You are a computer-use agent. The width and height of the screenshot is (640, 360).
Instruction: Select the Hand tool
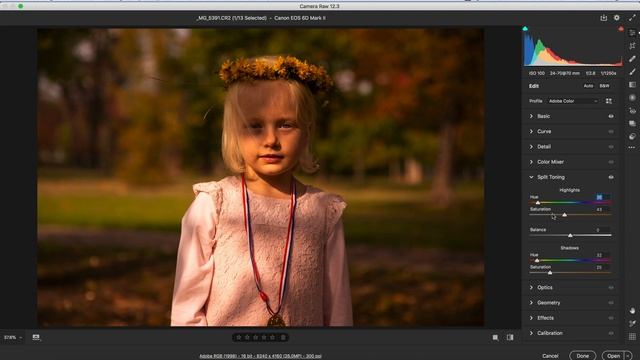632,311
